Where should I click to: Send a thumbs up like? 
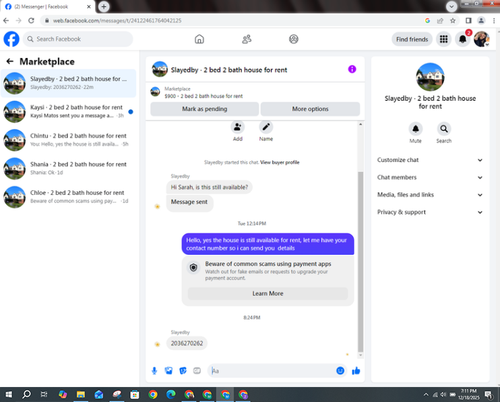[x=356, y=371]
